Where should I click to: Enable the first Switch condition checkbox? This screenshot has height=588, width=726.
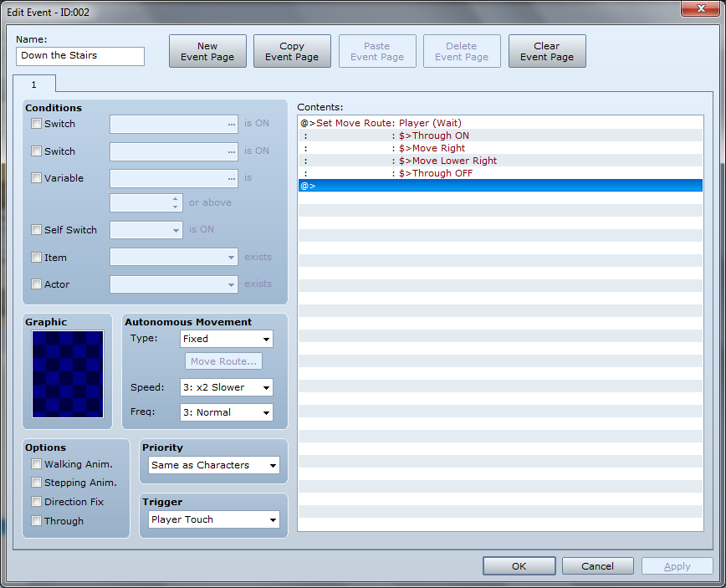[x=36, y=124]
